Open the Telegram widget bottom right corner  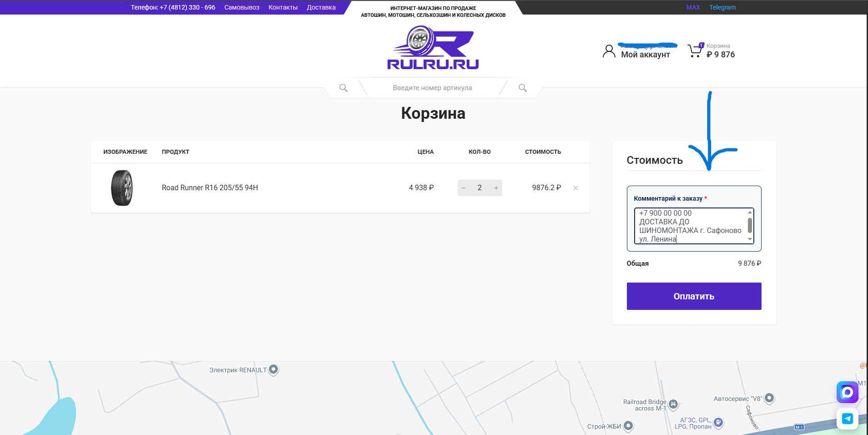(847, 419)
